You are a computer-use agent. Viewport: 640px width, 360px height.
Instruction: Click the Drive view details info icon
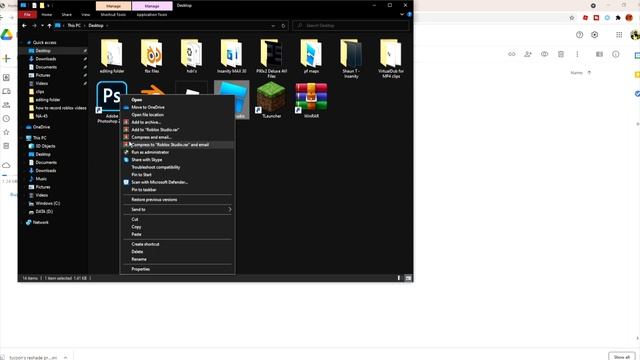point(616,54)
